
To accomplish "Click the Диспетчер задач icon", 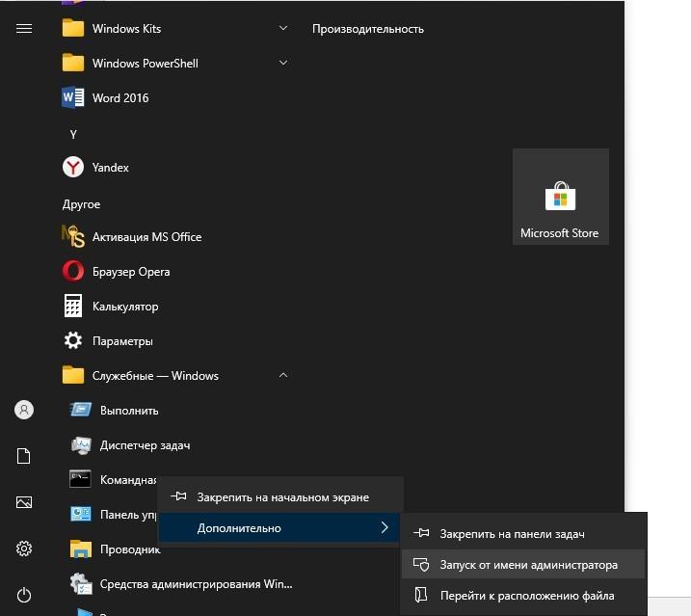I will coord(81,445).
